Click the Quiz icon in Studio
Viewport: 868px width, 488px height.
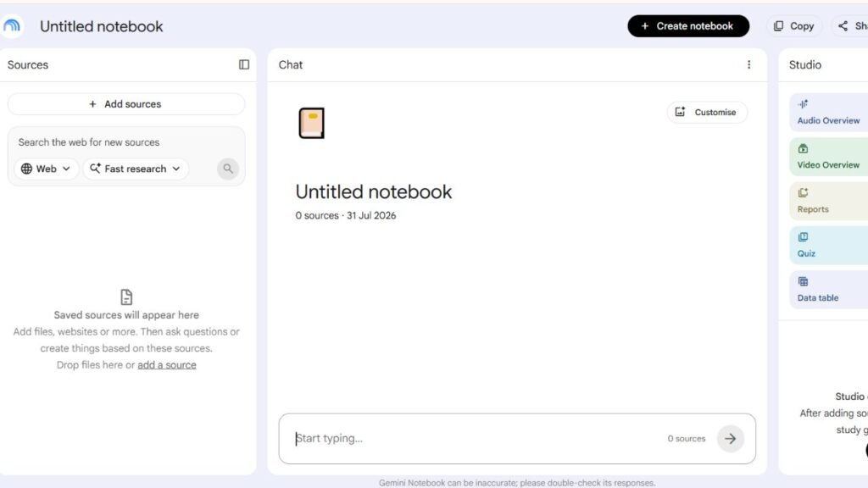[x=803, y=237]
